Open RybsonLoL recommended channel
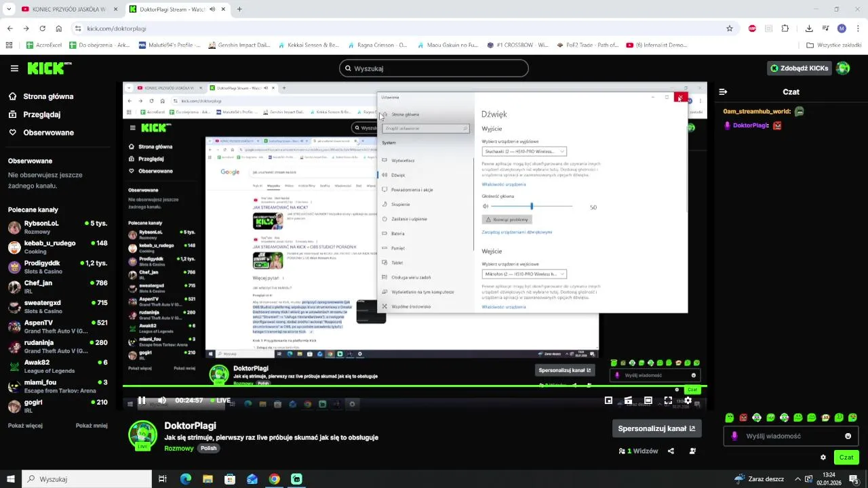The width and height of the screenshot is (868, 488). [x=57, y=227]
